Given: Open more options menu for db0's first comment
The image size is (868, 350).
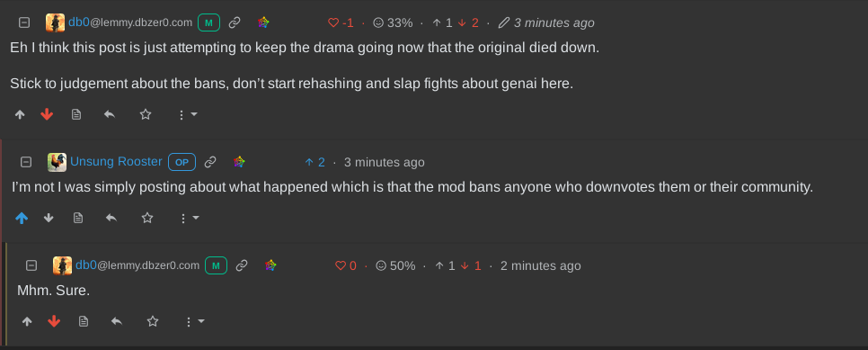Looking at the screenshot, I should pos(187,115).
